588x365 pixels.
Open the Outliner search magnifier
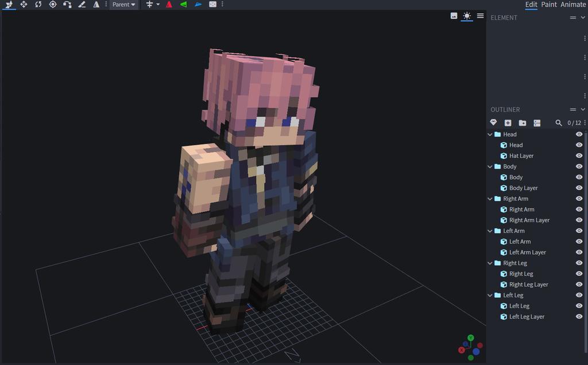tap(558, 123)
